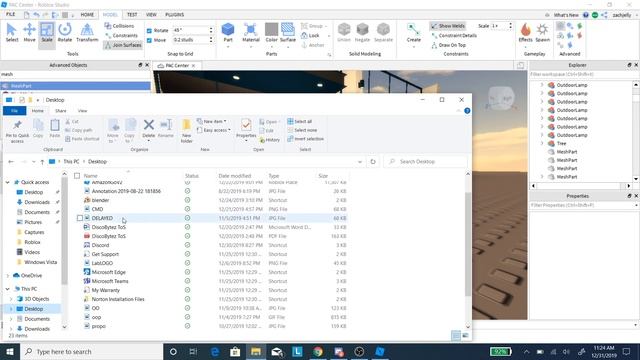The image size is (640, 360).
Task: Select the Move tool in Roblox Studio
Action: point(29,33)
